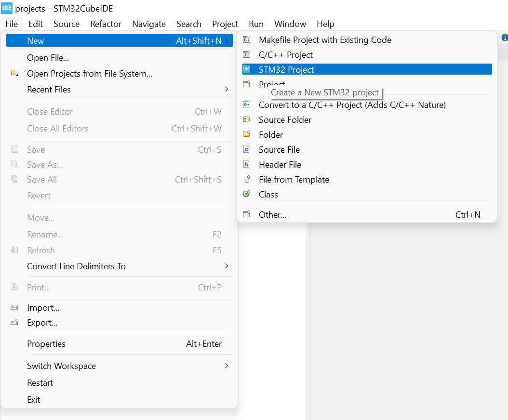Viewport: 508px width, 420px height.
Task: Choose Open File... from File menu
Action: (119, 58)
